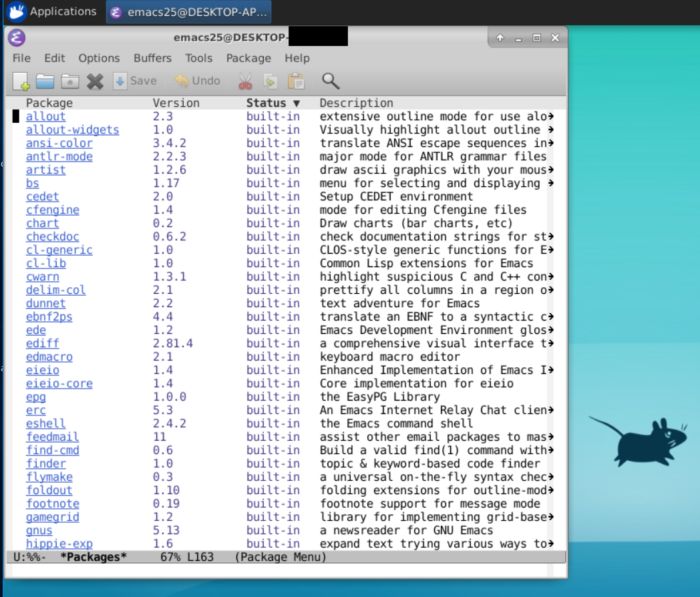Open the Package menu
This screenshot has width=700, height=597.
(x=248, y=58)
